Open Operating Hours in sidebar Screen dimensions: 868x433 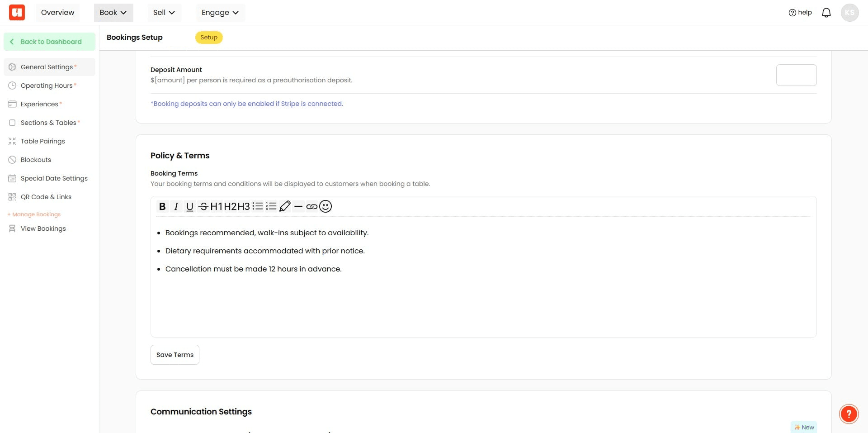[49, 86]
